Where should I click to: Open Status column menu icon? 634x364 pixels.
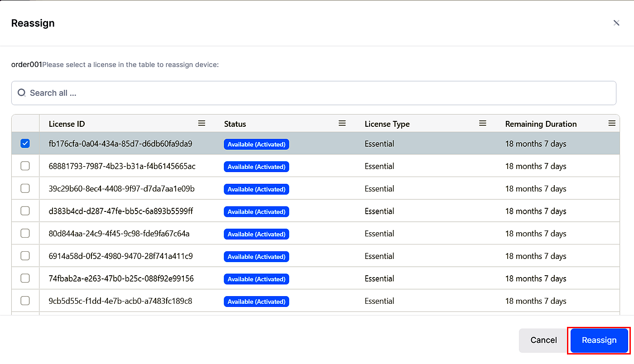(x=342, y=124)
